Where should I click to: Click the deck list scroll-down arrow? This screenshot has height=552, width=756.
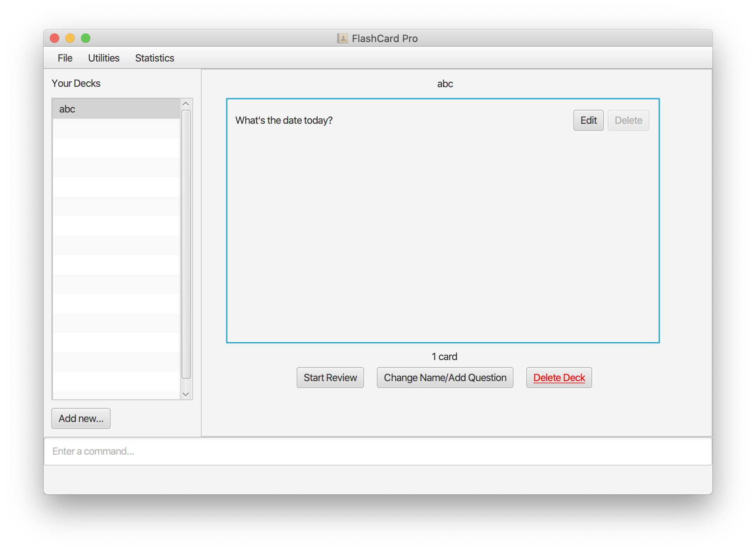coord(186,394)
